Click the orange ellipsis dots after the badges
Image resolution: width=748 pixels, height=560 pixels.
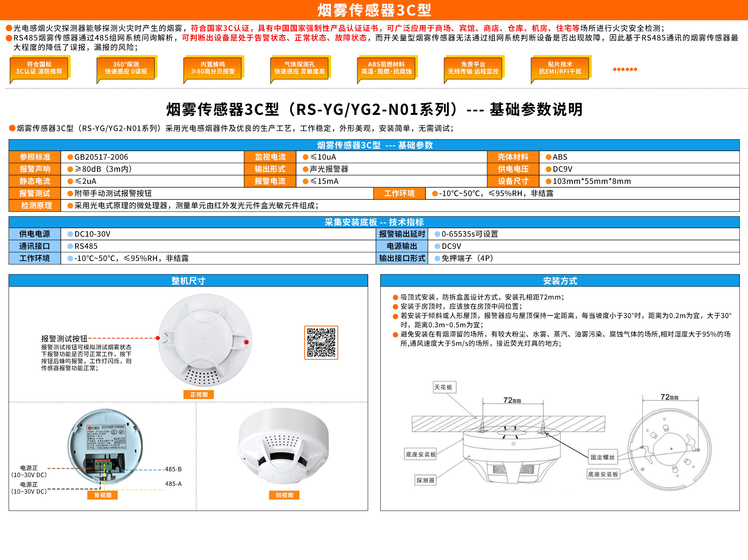click(x=625, y=69)
